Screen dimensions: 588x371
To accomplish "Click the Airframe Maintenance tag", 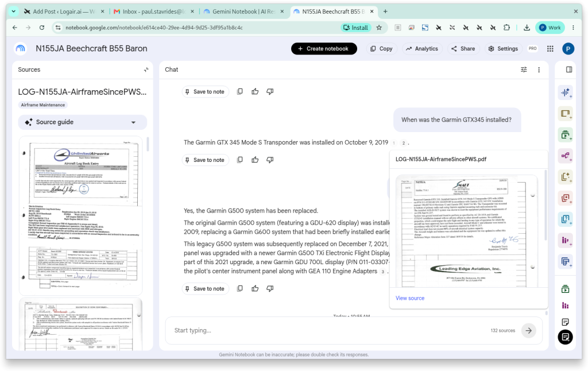I will 42,105.
